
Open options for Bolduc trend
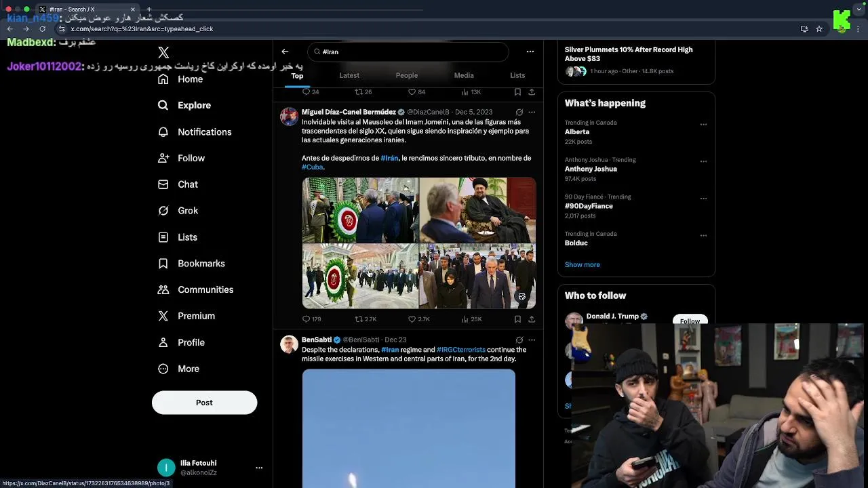703,236
